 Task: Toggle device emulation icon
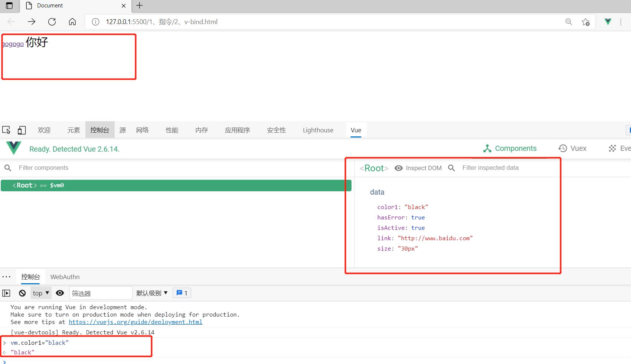point(22,130)
